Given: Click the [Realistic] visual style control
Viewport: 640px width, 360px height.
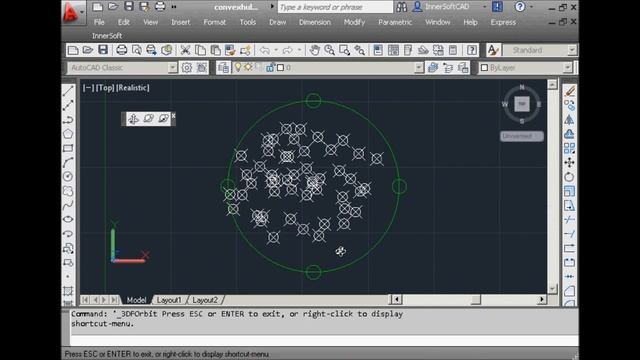Looking at the screenshot, I should 133,88.
